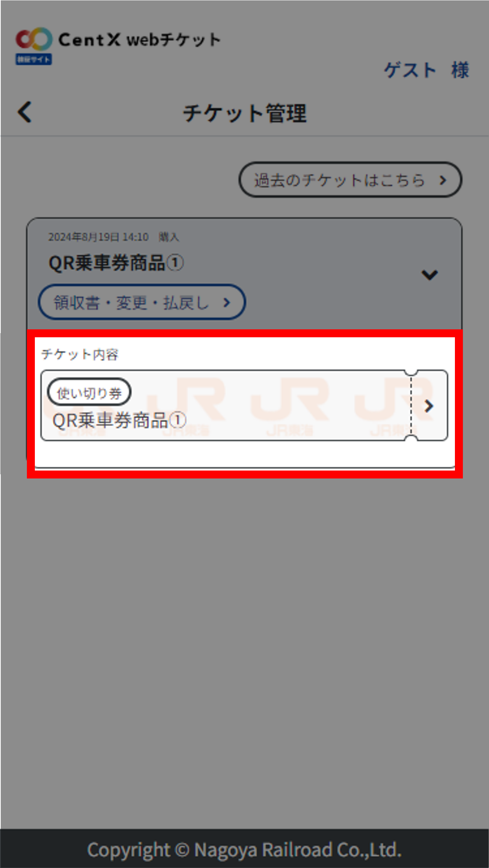The height and width of the screenshot is (868, 489).
Task: Click the ゲスト 様 user name
Action: (427, 70)
